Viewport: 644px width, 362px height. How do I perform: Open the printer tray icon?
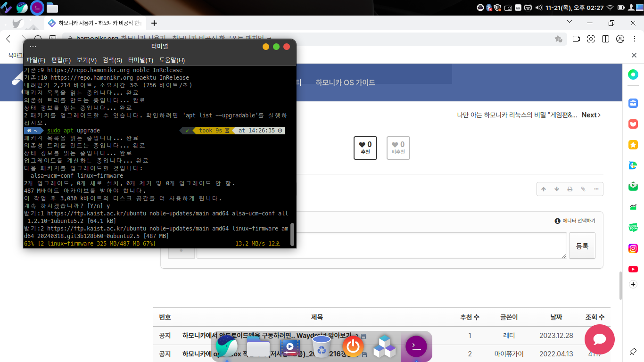coord(528,8)
